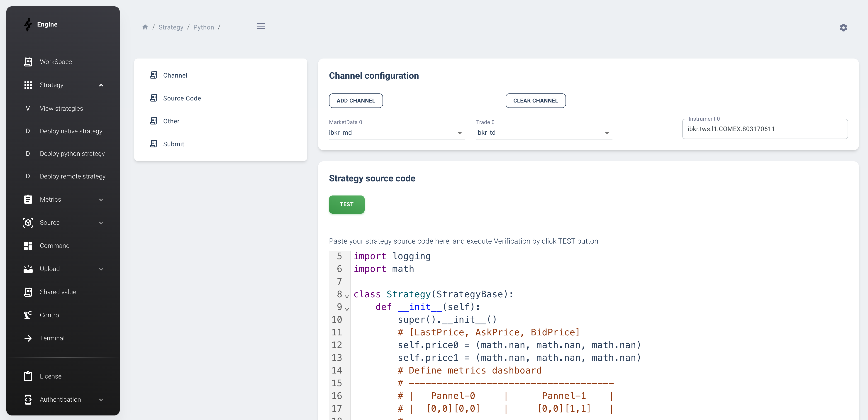868x420 pixels.
Task: Open the Trade 0 dropdown
Action: (x=544, y=132)
